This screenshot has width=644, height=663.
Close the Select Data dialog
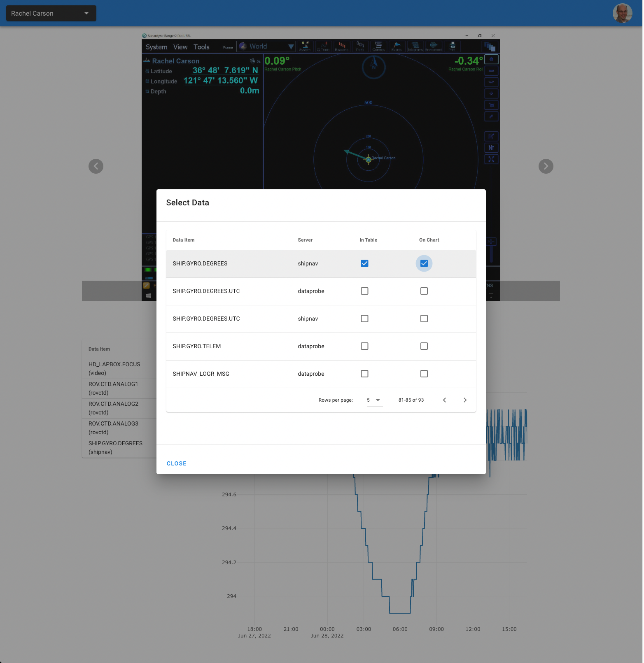[x=177, y=463]
